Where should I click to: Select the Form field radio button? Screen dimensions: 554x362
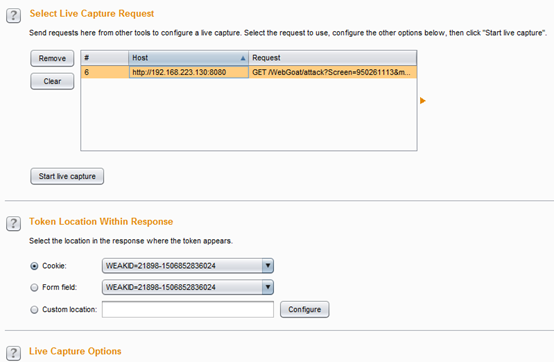(34, 287)
